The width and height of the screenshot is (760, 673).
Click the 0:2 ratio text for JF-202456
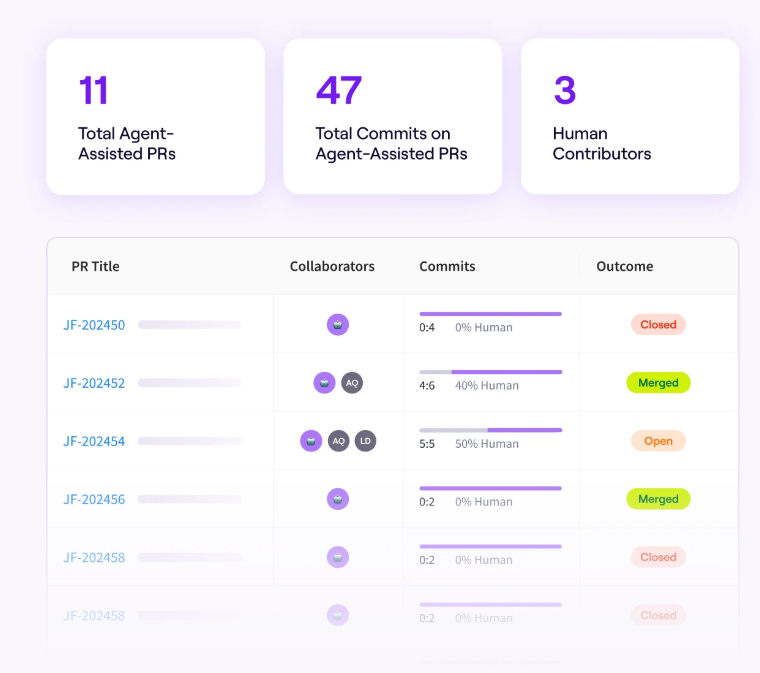427,502
